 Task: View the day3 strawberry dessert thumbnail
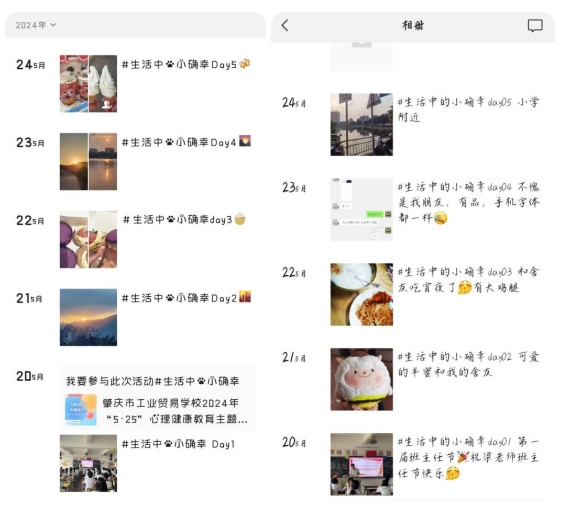88,239
